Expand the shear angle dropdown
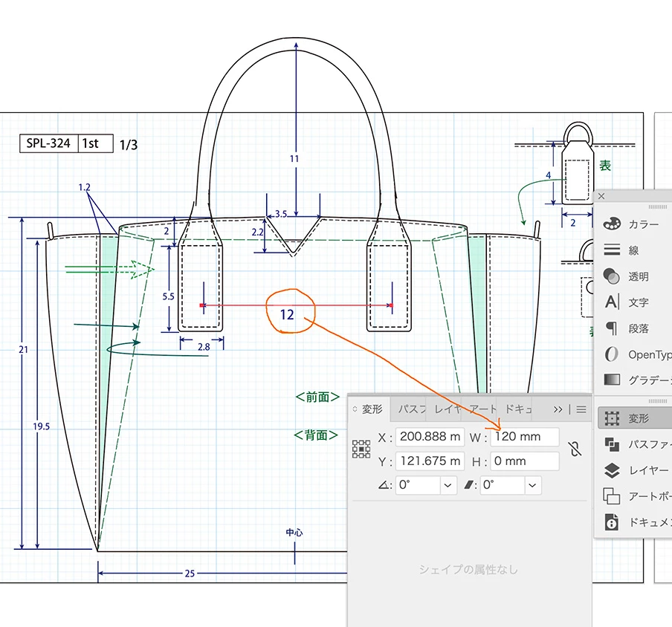672x627 pixels. coord(532,485)
